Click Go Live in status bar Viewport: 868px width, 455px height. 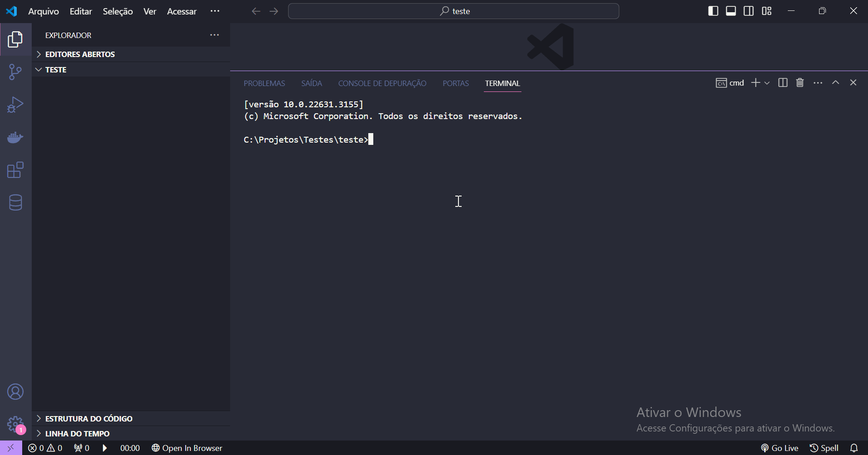click(x=780, y=448)
